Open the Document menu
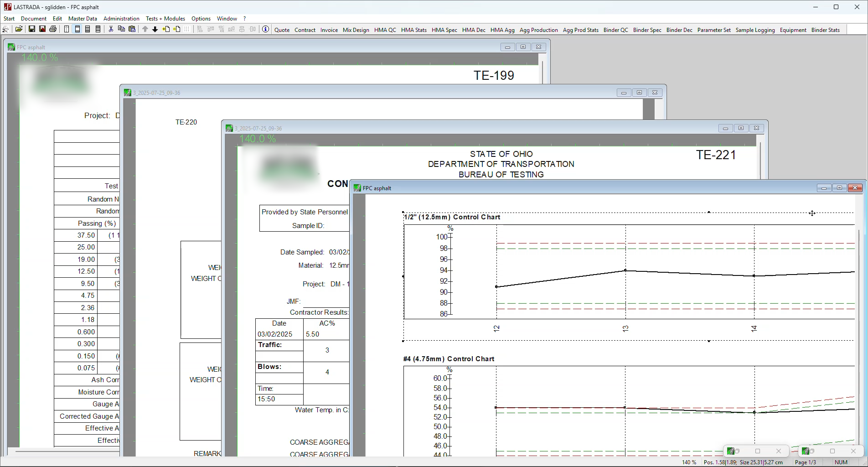 click(x=34, y=19)
